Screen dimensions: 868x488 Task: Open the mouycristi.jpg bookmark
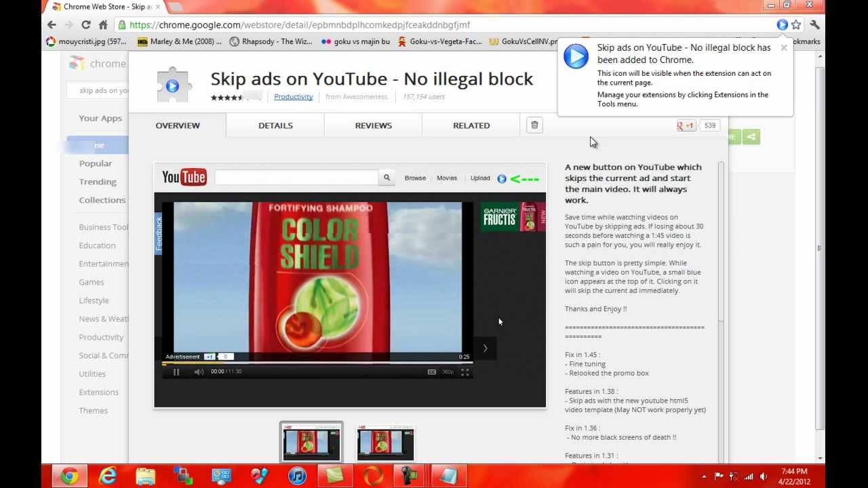(86, 41)
